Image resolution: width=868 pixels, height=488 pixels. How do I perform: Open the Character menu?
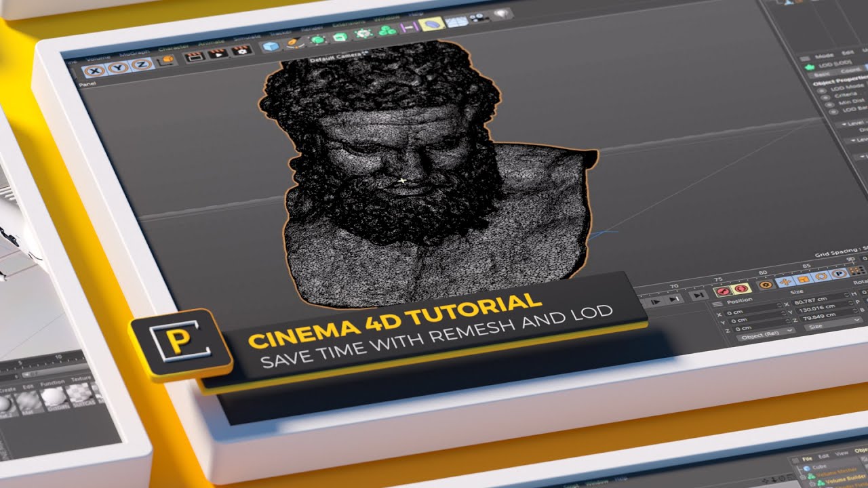point(174,47)
